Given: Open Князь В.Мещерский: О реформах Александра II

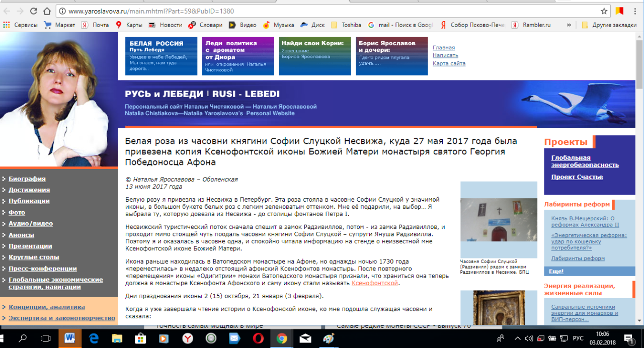Looking at the screenshot, I should [585, 221].
